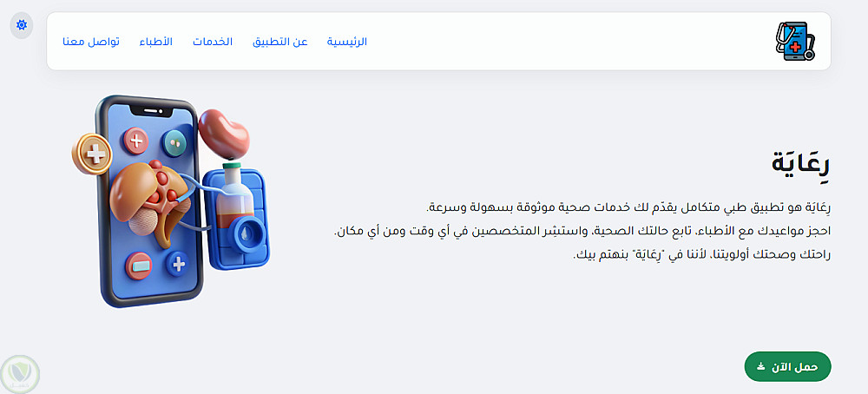Click the medicine bottle in the illustration

pos(233,194)
